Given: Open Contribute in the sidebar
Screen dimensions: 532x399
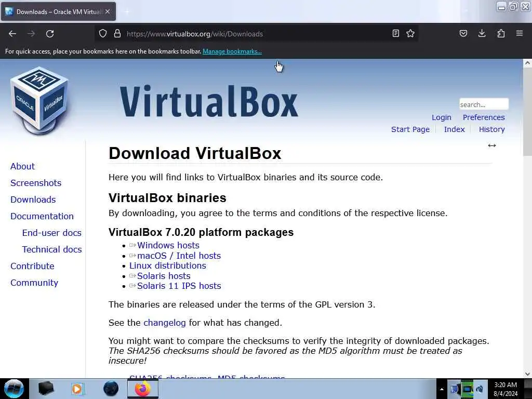Looking at the screenshot, I should click(32, 266).
